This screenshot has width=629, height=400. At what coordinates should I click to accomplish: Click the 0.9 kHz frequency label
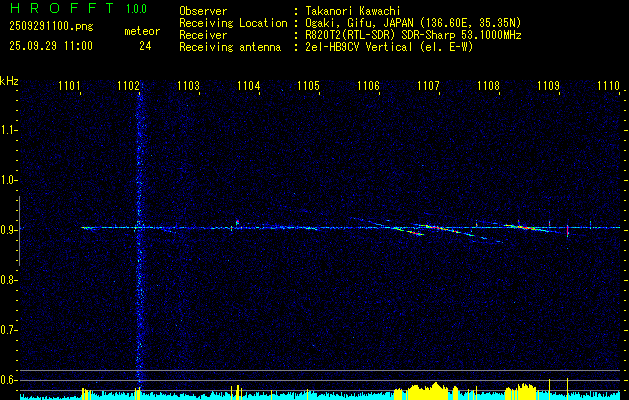click(6, 230)
